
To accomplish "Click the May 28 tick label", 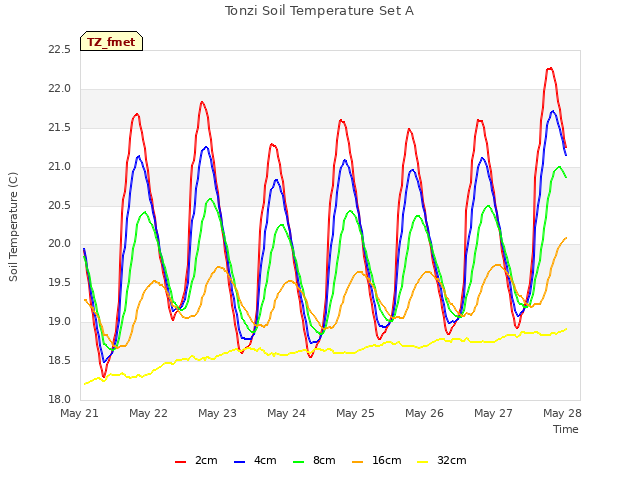I will coord(562,413).
